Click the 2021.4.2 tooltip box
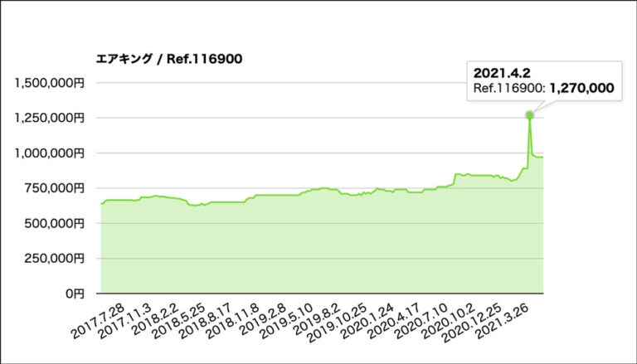The width and height of the screenshot is (637, 364). coord(545,81)
